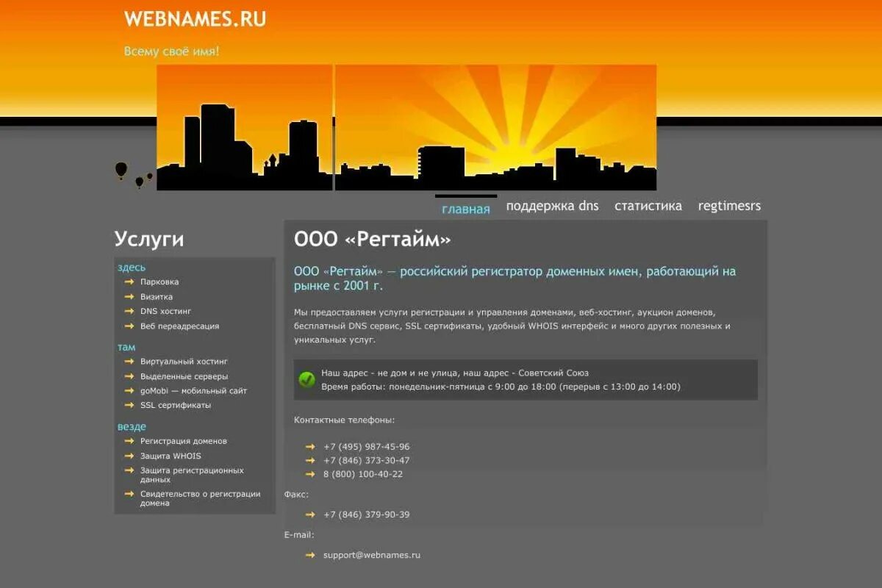
Task: Click the support@webnames.ru email address
Action: [372, 556]
